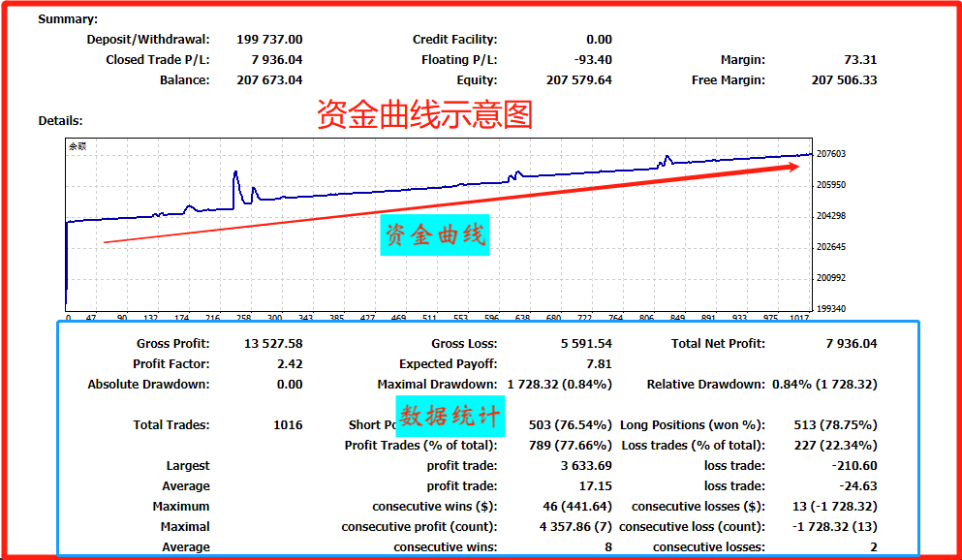Click the cyan 资金曲线 label on the chart
Screen dimensions: 962x560
click(435, 235)
